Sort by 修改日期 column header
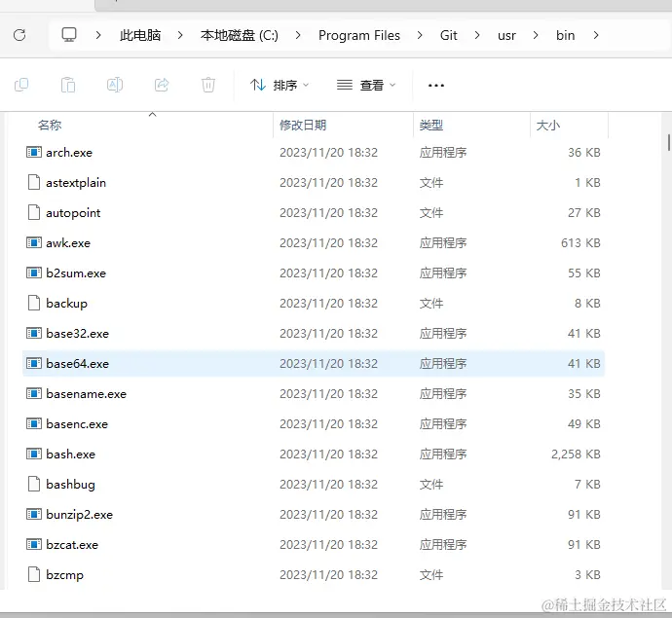Image resolution: width=672 pixels, height=618 pixels. 303,125
